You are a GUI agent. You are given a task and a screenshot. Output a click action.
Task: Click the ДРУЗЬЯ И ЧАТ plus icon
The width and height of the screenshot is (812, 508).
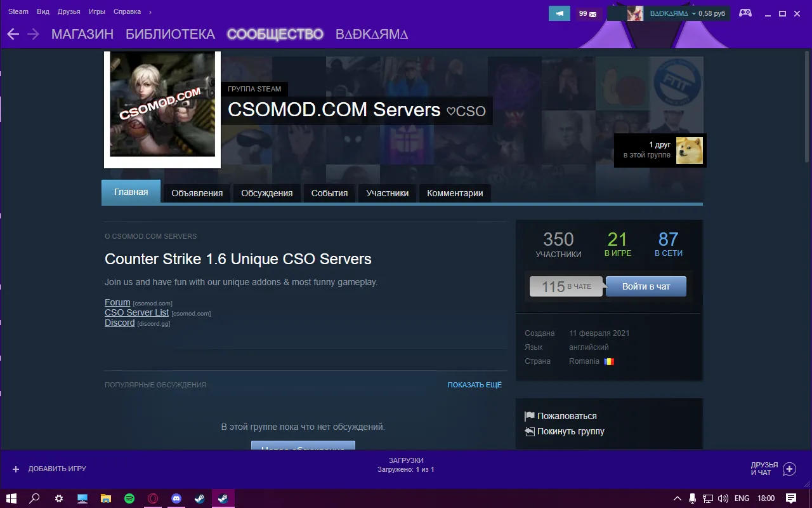pos(789,469)
